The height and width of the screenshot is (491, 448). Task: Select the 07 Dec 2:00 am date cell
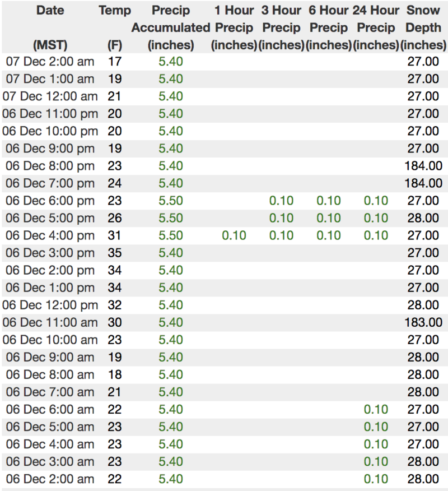pos(50,61)
